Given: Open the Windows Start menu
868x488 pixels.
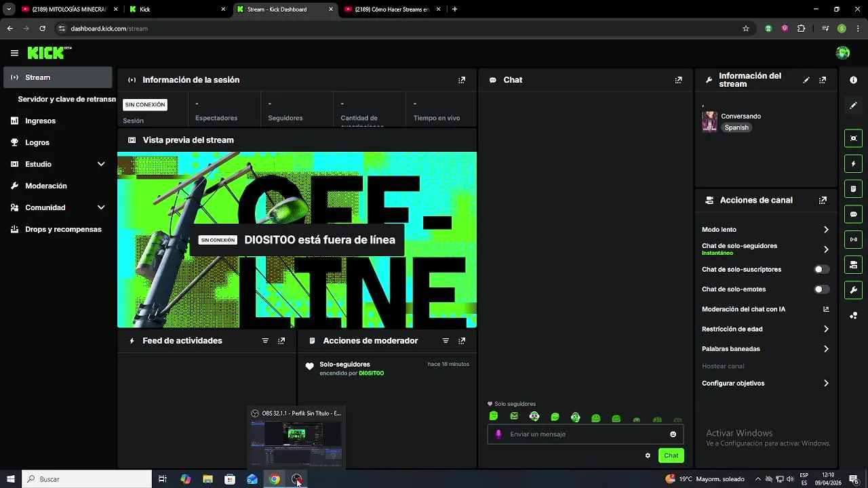Looking at the screenshot, I should pyautogui.click(x=11, y=479).
